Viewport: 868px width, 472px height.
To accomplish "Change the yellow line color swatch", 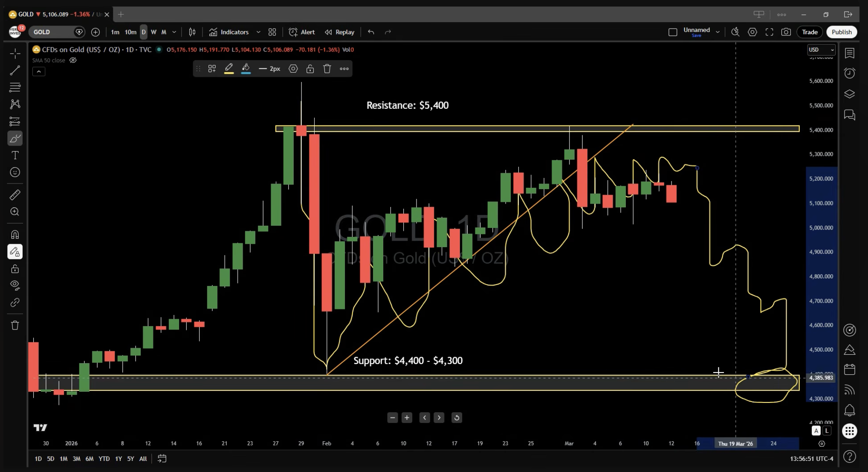I will [x=229, y=69].
